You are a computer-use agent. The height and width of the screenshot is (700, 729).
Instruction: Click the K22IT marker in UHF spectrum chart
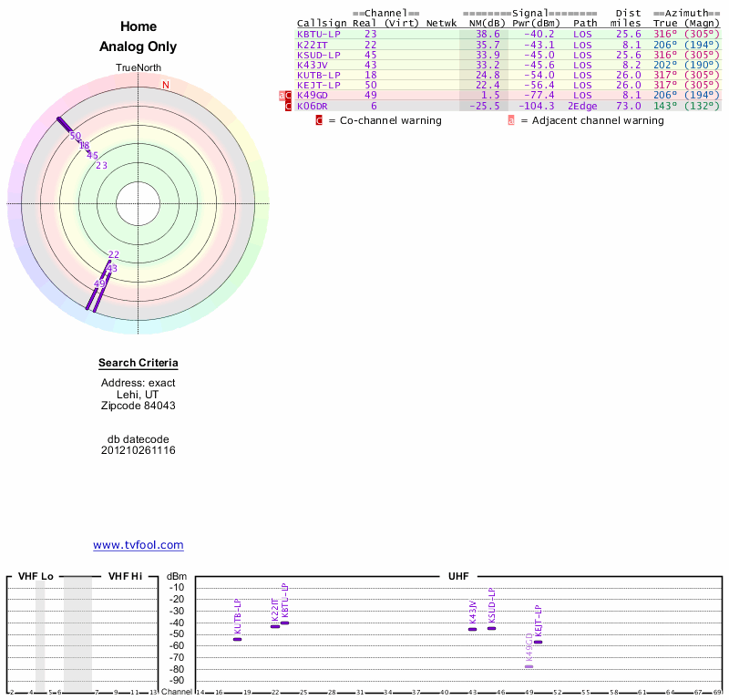275,626
